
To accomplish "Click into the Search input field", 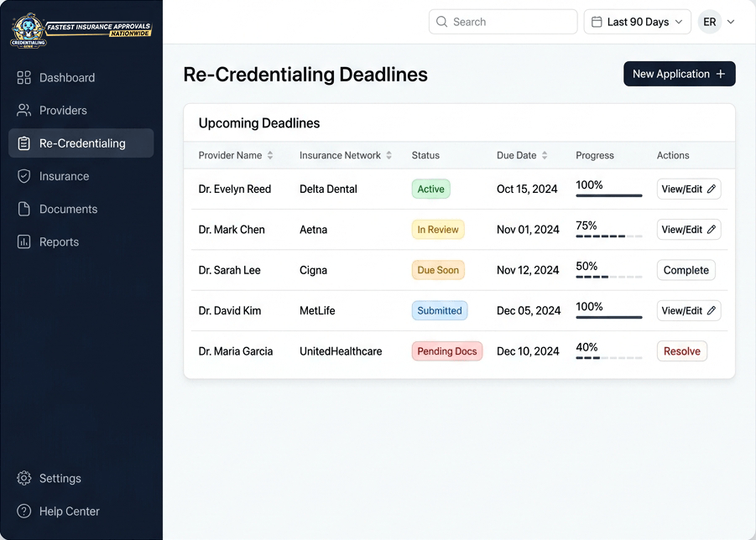I will [503, 22].
